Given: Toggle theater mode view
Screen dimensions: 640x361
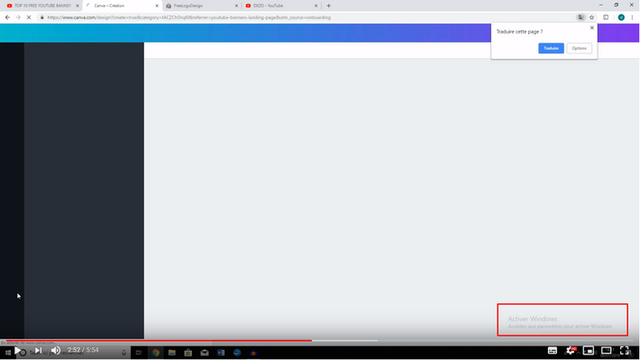Looking at the screenshot, I should pyautogui.click(x=606, y=350).
